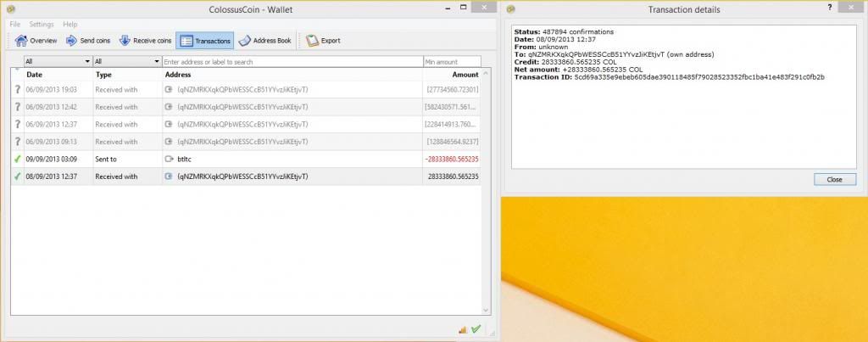The image size is (868, 342).
Task: Open the Address Book page
Action: click(x=264, y=41)
